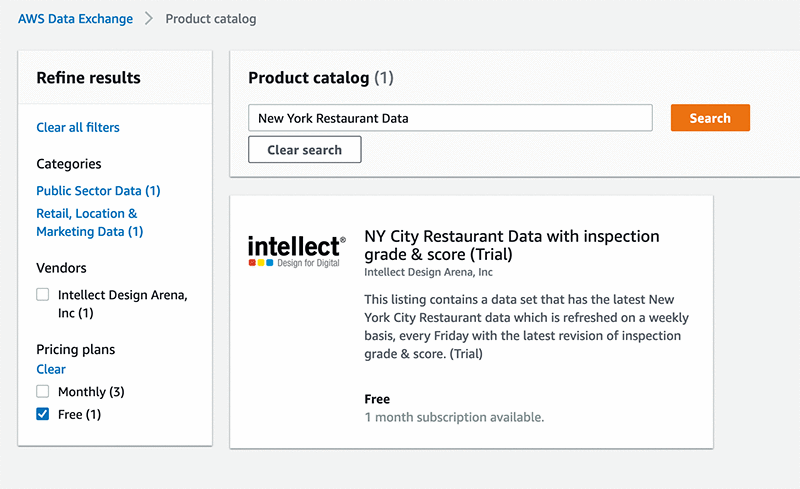This screenshot has height=489, width=800.
Task: Focus the product catalog search field
Action: pyautogui.click(x=450, y=118)
